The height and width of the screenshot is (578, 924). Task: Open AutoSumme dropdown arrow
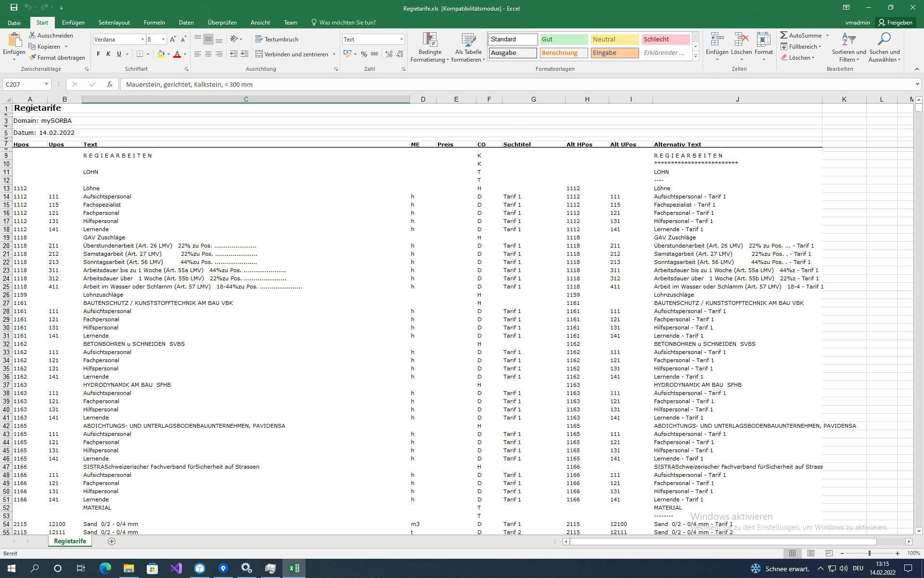(828, 36)
